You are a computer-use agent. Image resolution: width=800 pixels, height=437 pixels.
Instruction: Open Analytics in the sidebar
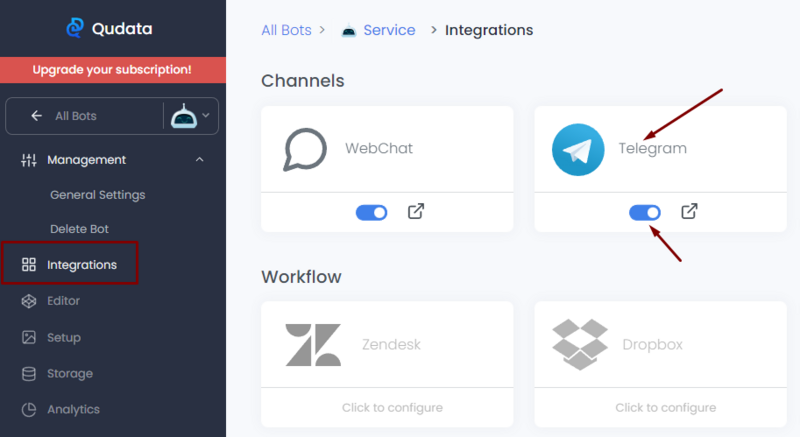(73, 409)
